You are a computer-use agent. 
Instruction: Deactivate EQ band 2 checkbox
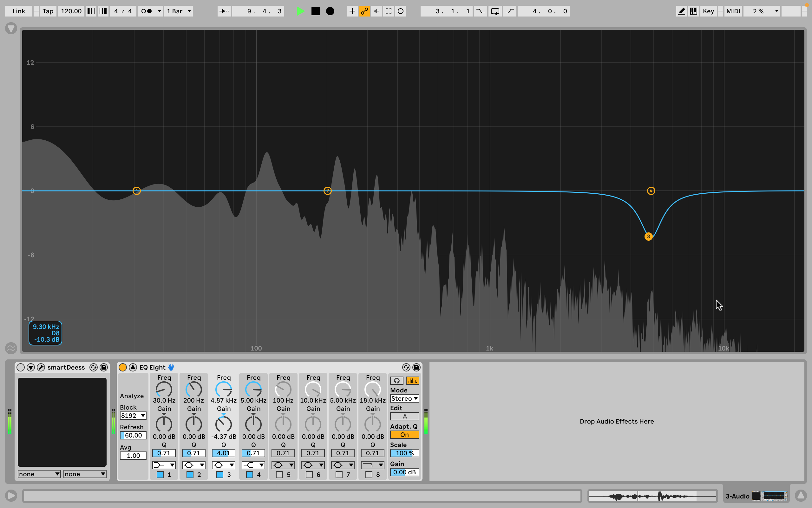click(x=190, y=475)
